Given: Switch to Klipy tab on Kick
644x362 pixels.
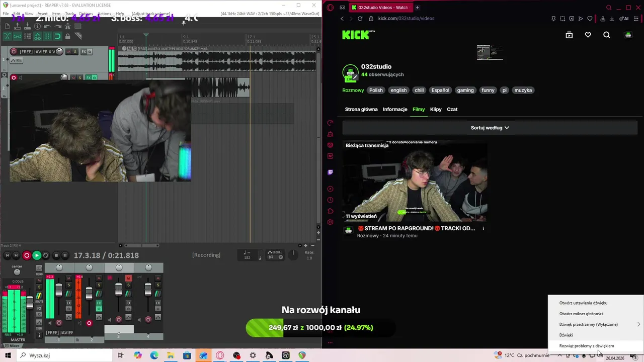Looking at the screenshot, I should 436,109.
